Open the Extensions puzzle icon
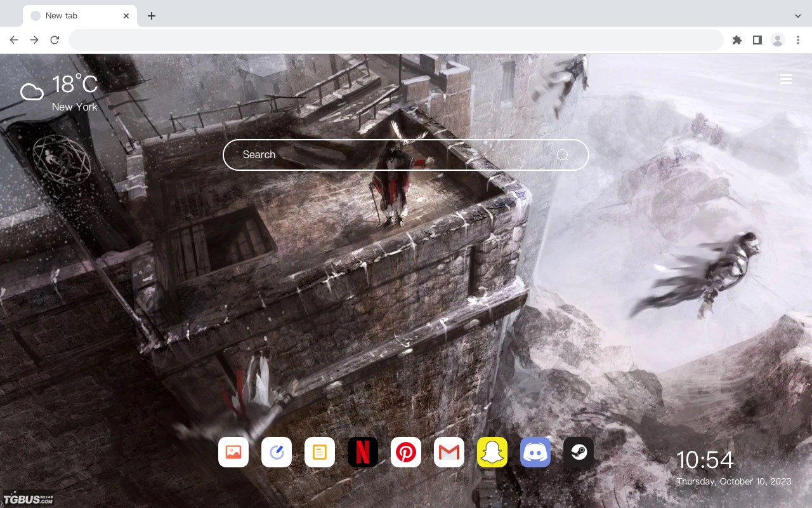This screenshot has width=812, height=508. 737,40
